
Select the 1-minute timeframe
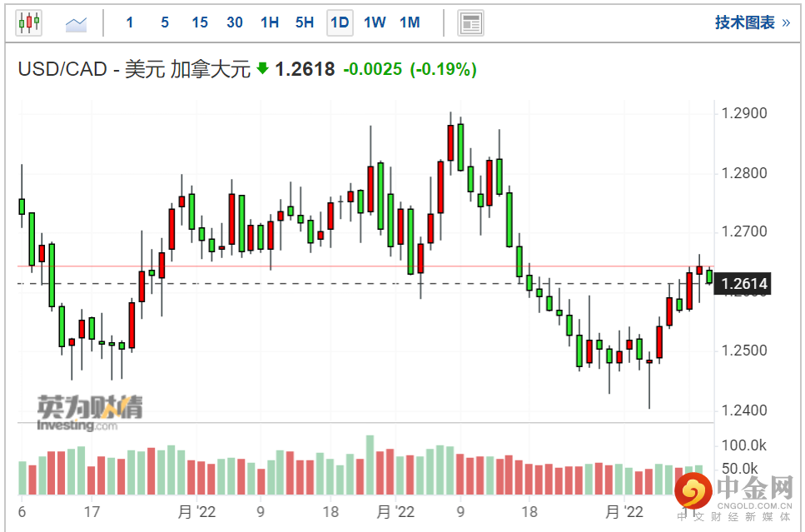[x=129, y=22]
